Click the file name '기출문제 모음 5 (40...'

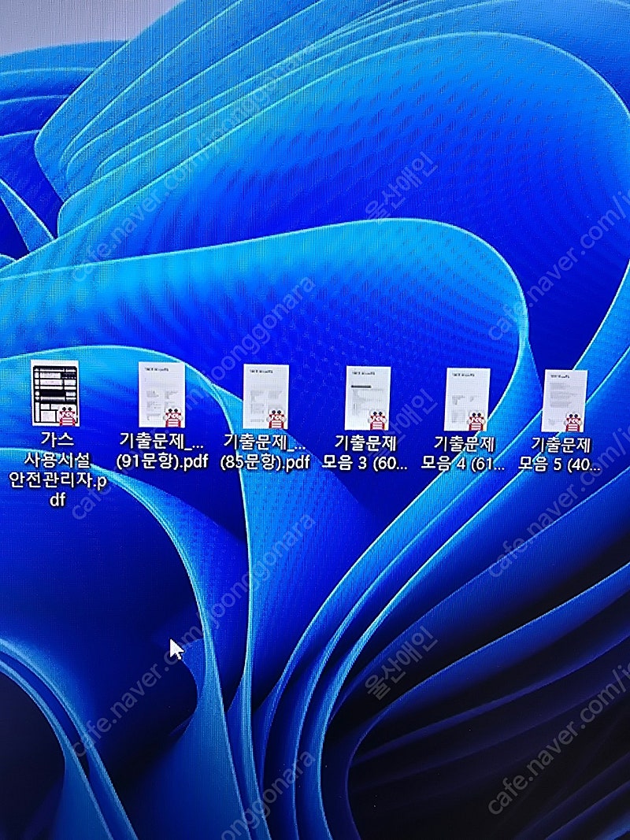pos(559,454)
